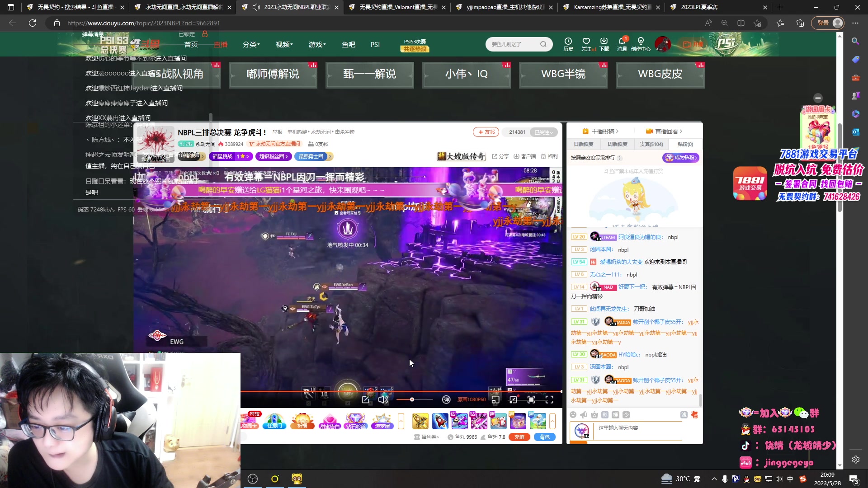
Task: Change quality from 原画1080P60
Action: coord(472,399)
